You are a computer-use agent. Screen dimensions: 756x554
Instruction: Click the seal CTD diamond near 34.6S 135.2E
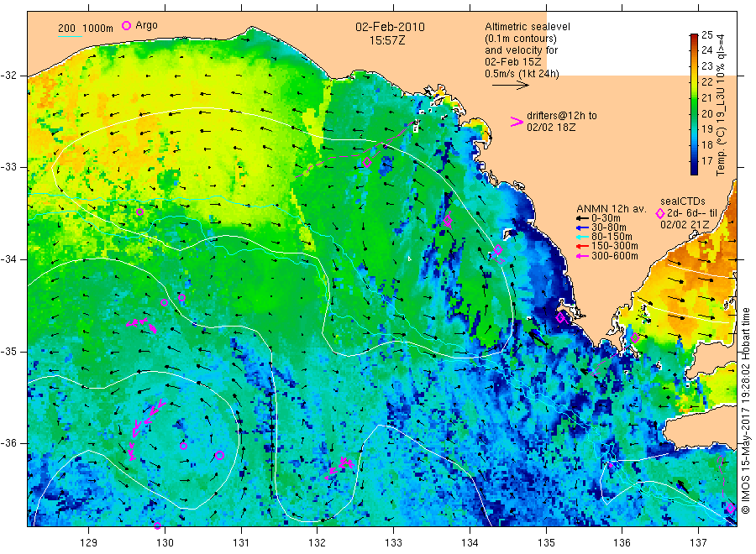pos(560,318)
